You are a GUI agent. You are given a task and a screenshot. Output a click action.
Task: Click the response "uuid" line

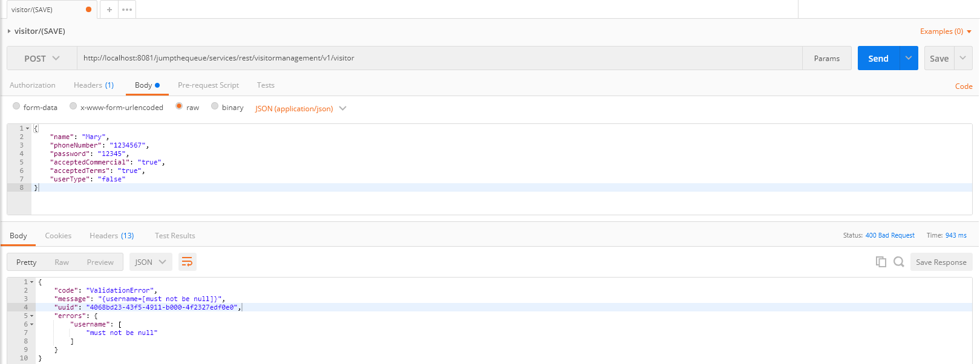coord(148,307)
